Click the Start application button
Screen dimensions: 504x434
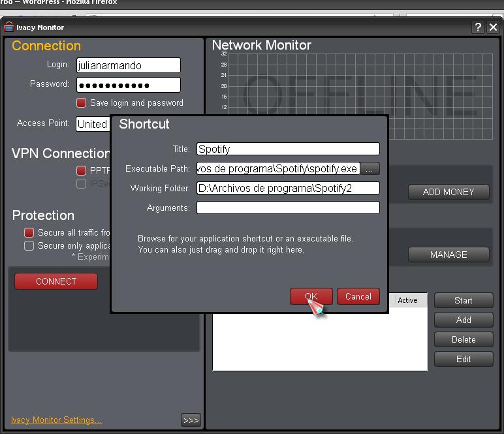[464, 300]
